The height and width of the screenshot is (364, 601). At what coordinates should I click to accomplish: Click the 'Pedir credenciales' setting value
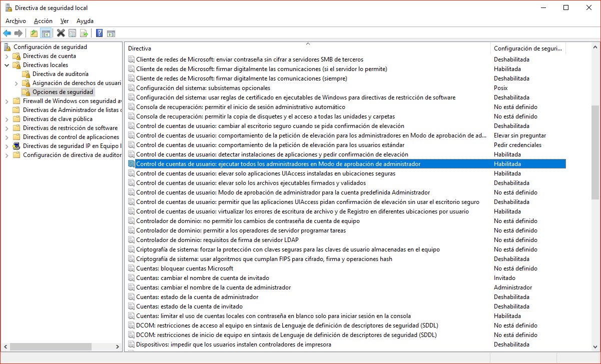click(517, 145)
